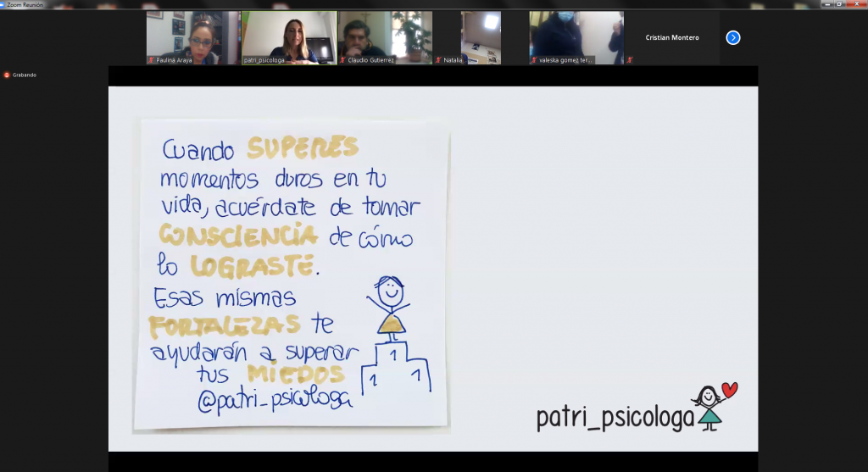Click muted mic icon beside Natalia

(x=439, y=60)
